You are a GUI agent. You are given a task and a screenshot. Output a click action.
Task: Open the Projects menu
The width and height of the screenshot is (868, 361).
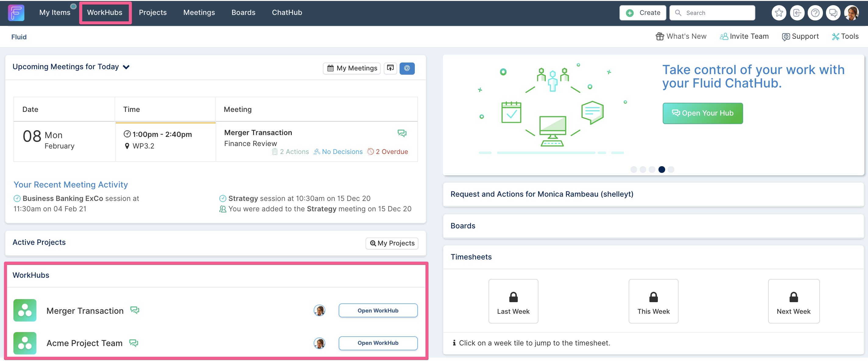153,13
